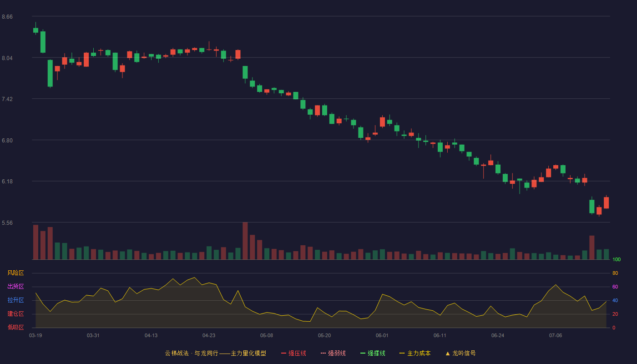Toggle the 强压线 legend series
Image resolution: width=637 pixels, height=364 pixels.
(293, 353)
